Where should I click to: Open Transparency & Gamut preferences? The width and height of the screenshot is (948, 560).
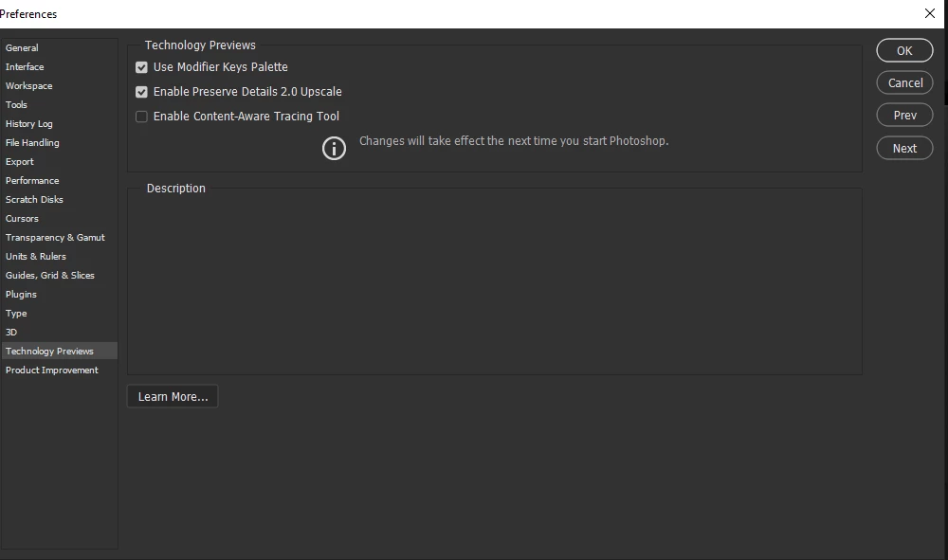pyautogui.click(x=59, y=238)
